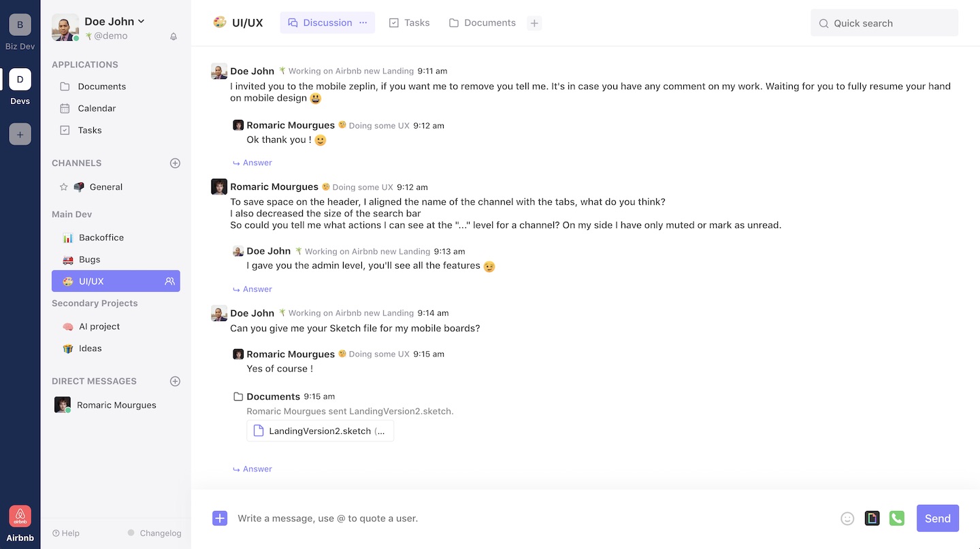This screenshot has height=549, width=980.
Task: Click the Send button
Action: click(x=937, y=518)
